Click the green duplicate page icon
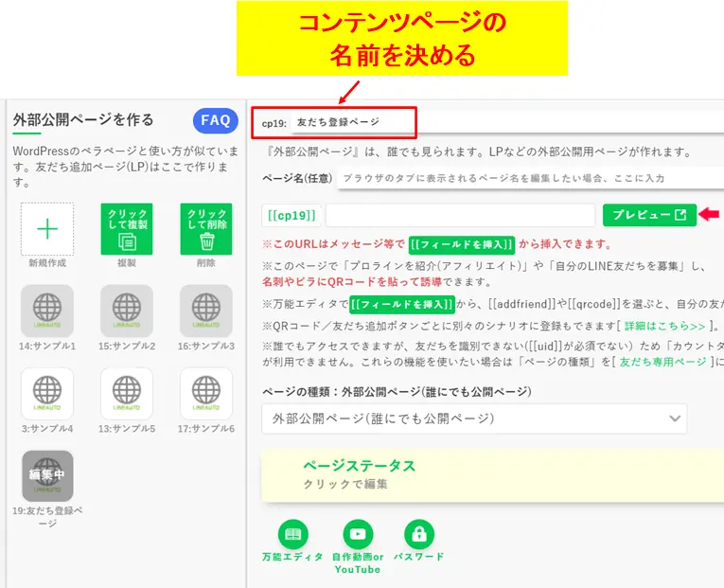This screenshot has width=724, height=588. click(x=127, y=229)
